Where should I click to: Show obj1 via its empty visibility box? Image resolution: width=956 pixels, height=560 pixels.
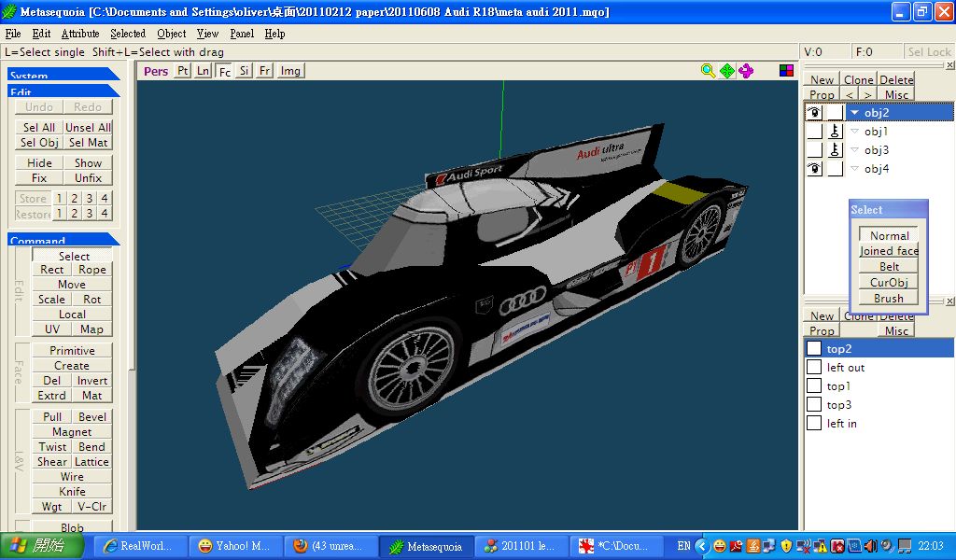click(814, 131)
